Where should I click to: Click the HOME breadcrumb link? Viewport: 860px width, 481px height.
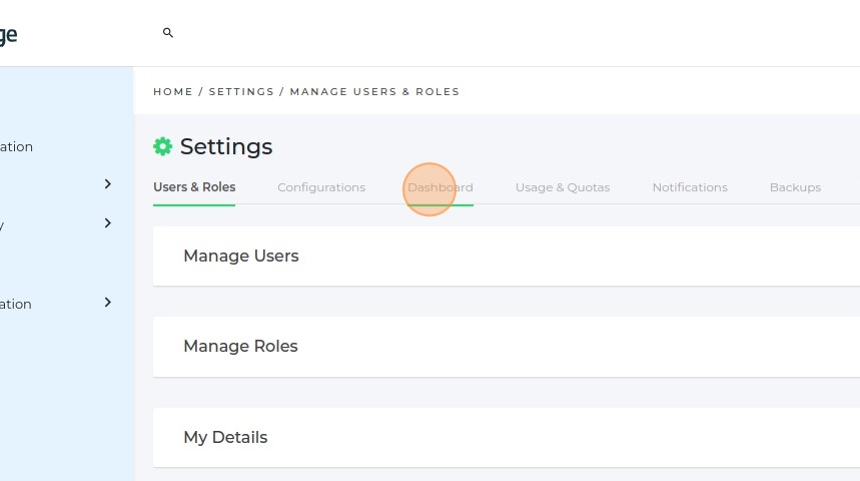tap(173, 92)
